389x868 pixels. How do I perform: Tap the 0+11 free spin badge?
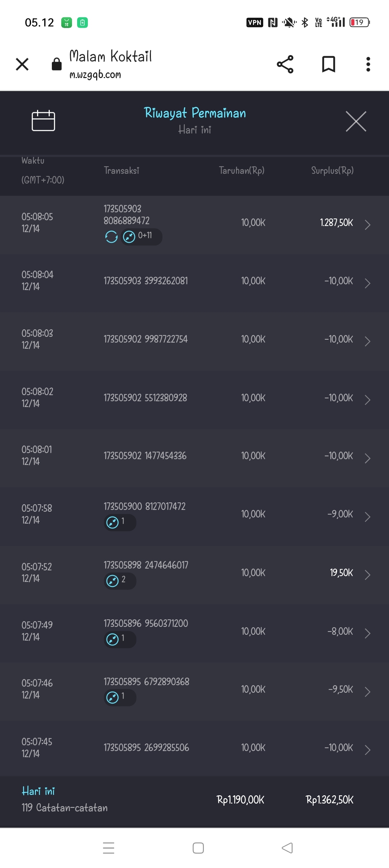[141, 236]
